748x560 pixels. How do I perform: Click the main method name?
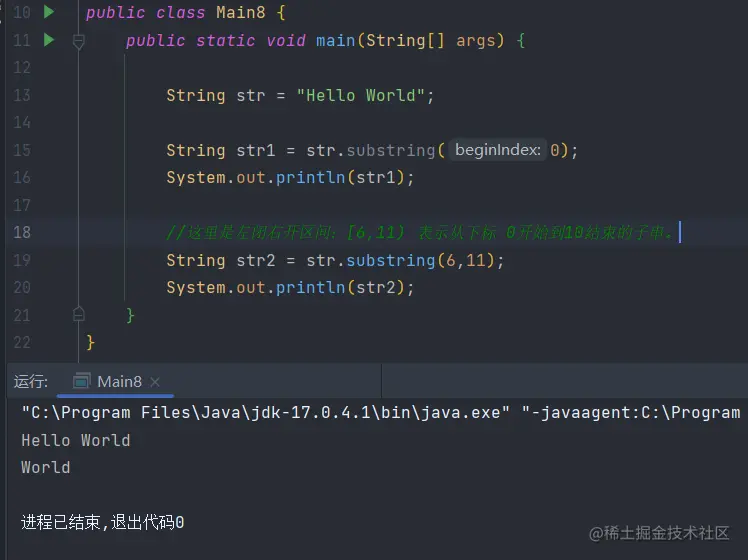tap(335, 40)
